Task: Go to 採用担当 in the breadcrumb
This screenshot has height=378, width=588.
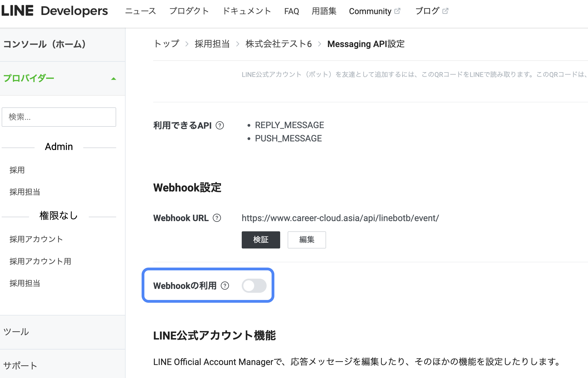Action: click(212, 44)
